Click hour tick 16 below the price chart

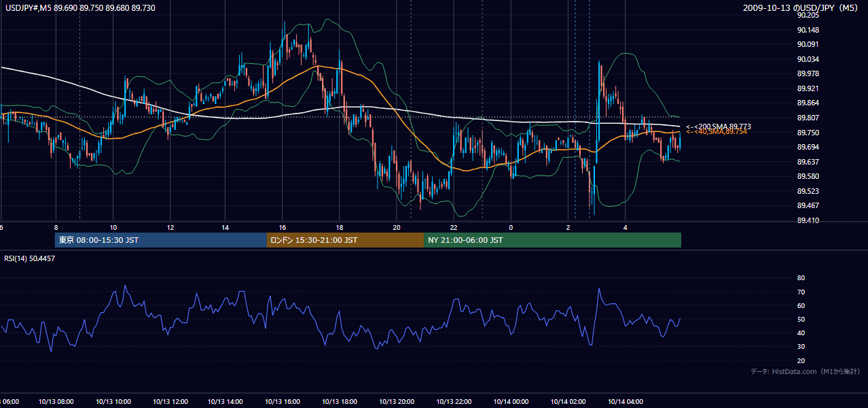[283, 228]
